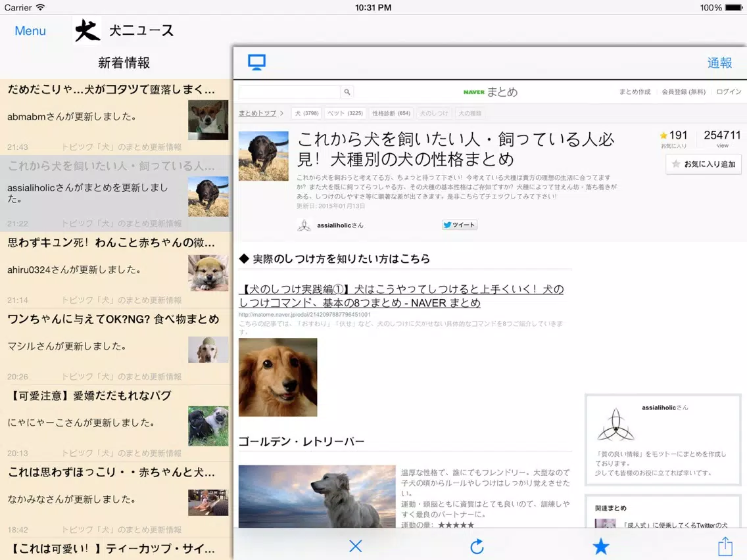The image size is (747, 560).
Task: Select the 犬のしつけ tag
Action: coord(434,113)
